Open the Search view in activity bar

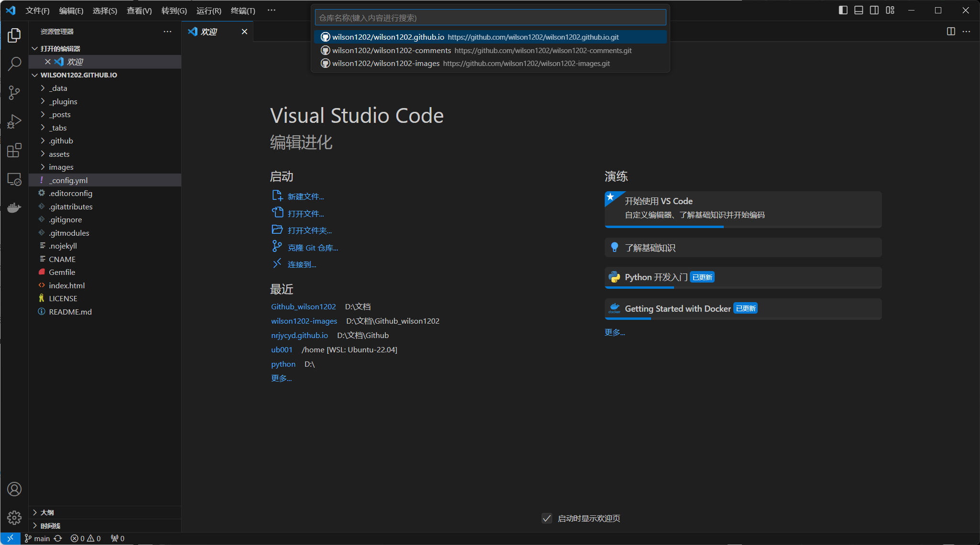[14, 64]
